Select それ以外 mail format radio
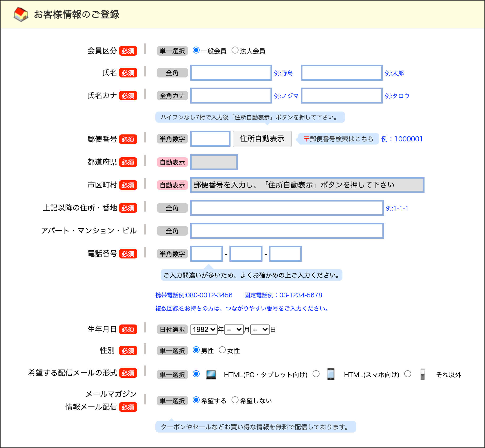Viewport: 485px width, 448px height. pyautogui.click(x=408, y=374)
